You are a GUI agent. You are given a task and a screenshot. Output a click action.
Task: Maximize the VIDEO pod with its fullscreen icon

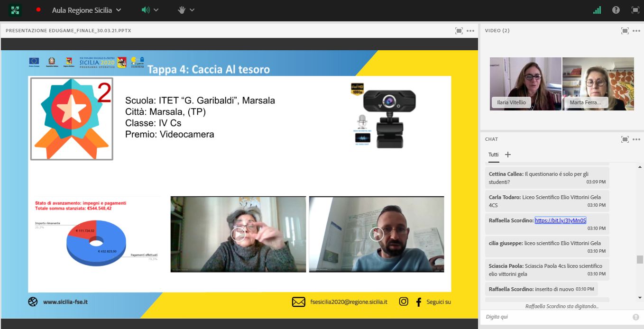click(x=624, y=30)
